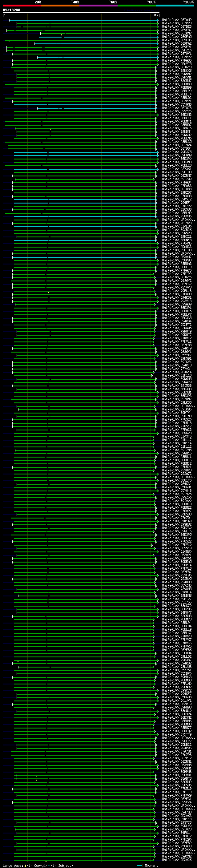Select the UniRef100_Q10LW0 hit label
Image resolution: width=197 pixels, height=868 pixels.
(x=177, y=226)
